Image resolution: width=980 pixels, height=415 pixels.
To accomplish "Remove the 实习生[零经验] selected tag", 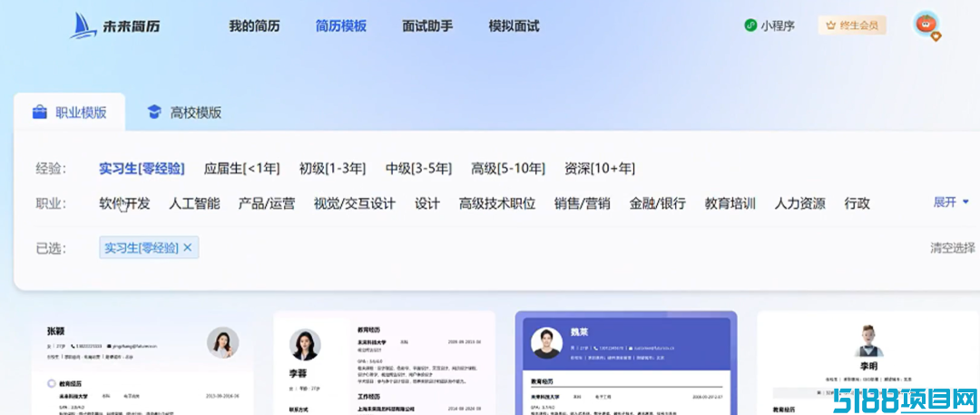I will point(187,248).
